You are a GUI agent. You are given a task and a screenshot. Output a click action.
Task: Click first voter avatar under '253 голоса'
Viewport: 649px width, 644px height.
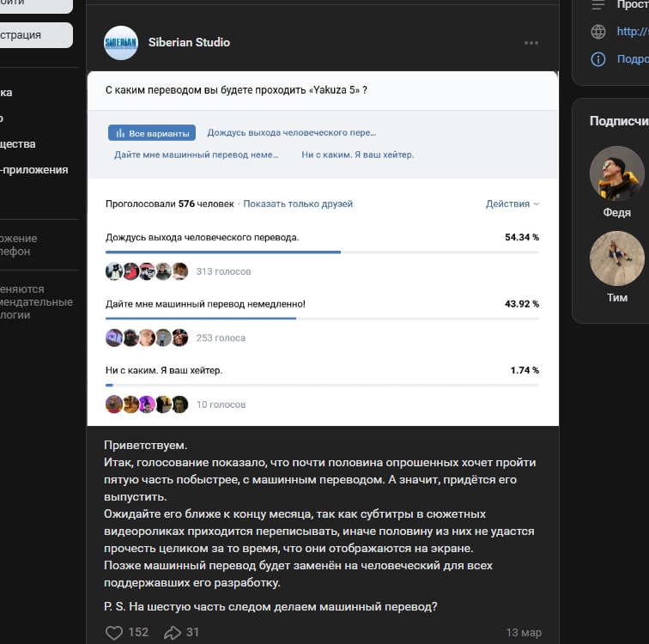click(114, 337)
